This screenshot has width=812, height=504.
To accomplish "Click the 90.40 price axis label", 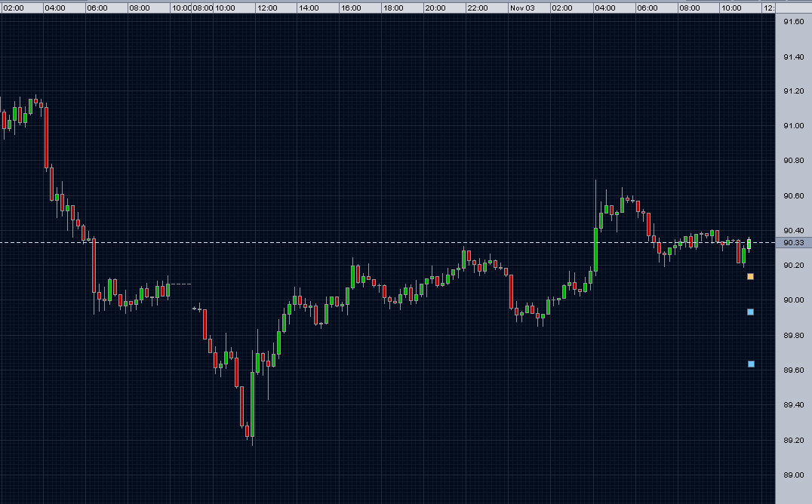I will click(x=793, y=230).
